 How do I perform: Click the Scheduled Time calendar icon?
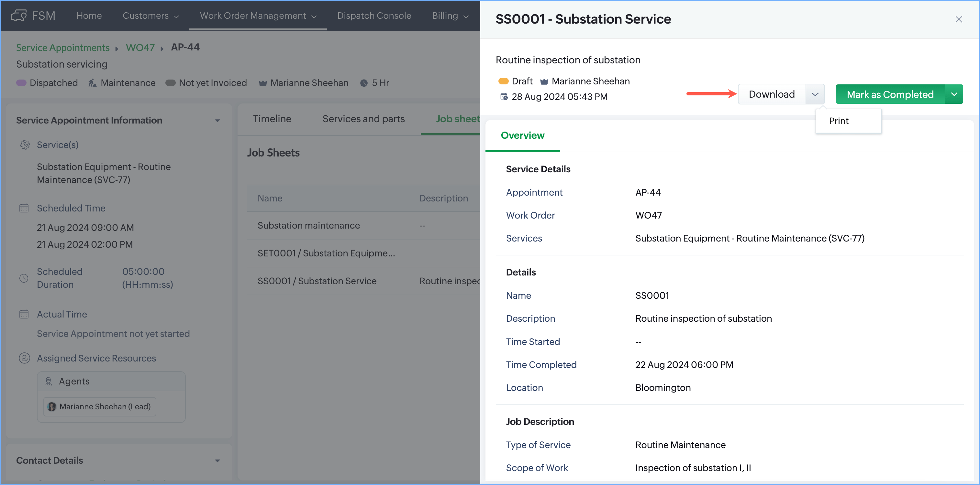24,208
